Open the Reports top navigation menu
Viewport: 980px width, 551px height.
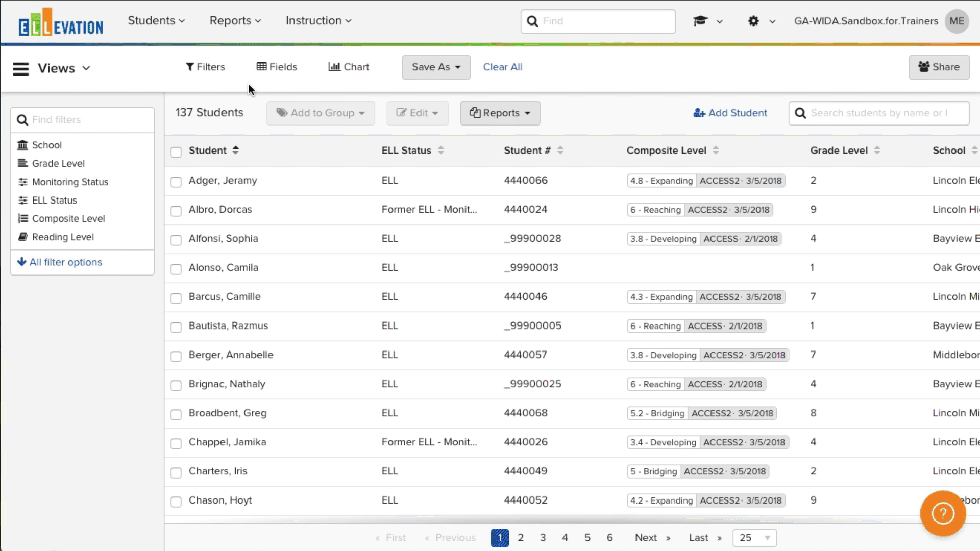pos(235,21)
